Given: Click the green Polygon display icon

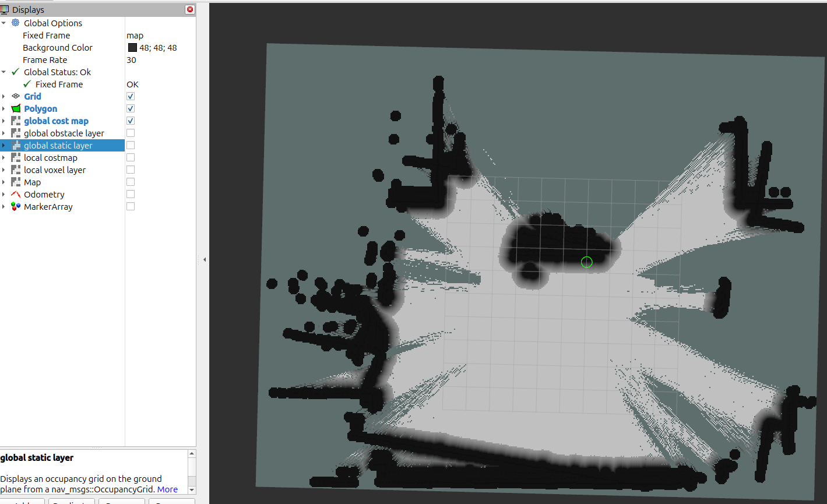Looking at the screenshot, I should coord(16,108).
